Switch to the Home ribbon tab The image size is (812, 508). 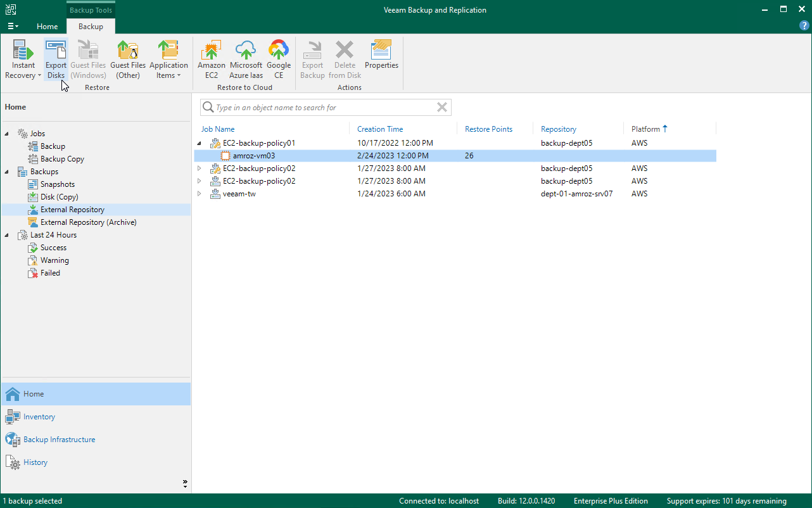click(x=47, y=27)
